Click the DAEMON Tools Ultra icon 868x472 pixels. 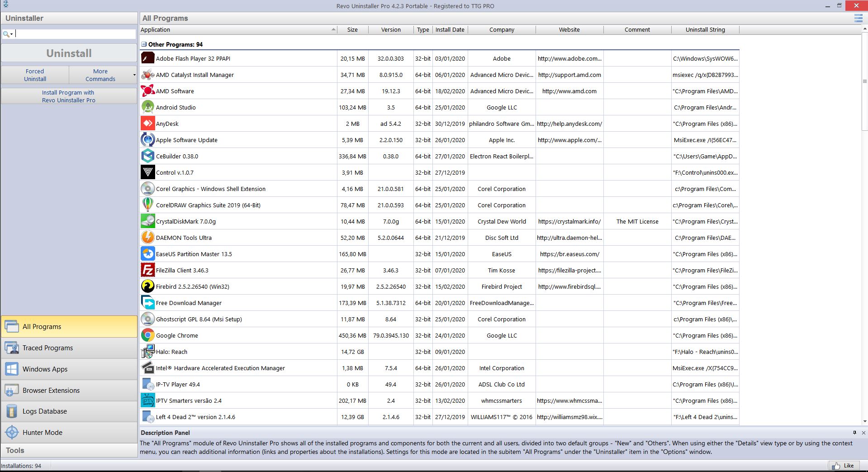tap(147, 238)
